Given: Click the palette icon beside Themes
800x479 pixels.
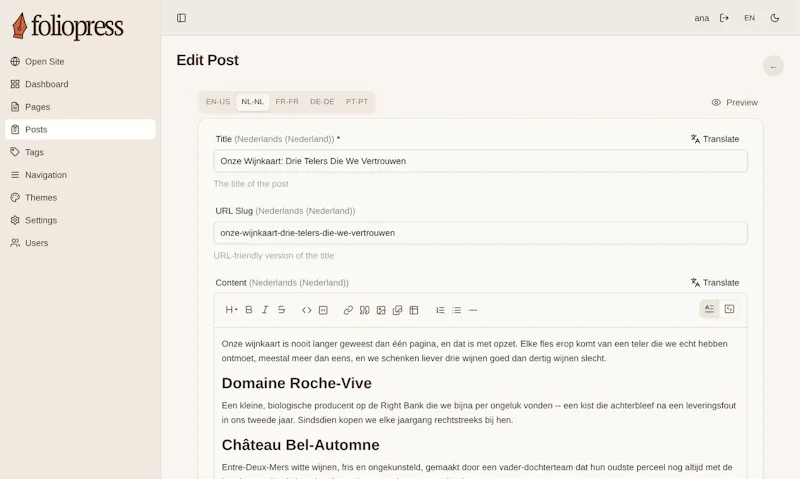Looking at the screenshot, I should [x=15, y=197].
